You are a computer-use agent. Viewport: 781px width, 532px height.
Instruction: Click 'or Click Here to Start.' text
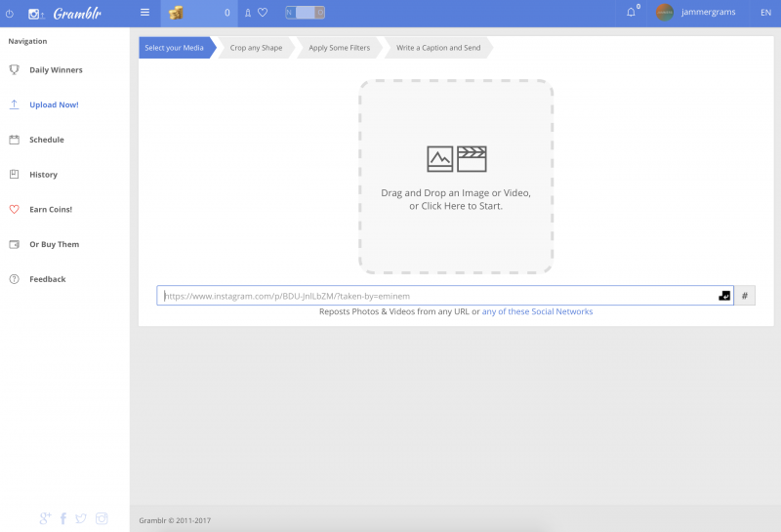pos(456,206)
